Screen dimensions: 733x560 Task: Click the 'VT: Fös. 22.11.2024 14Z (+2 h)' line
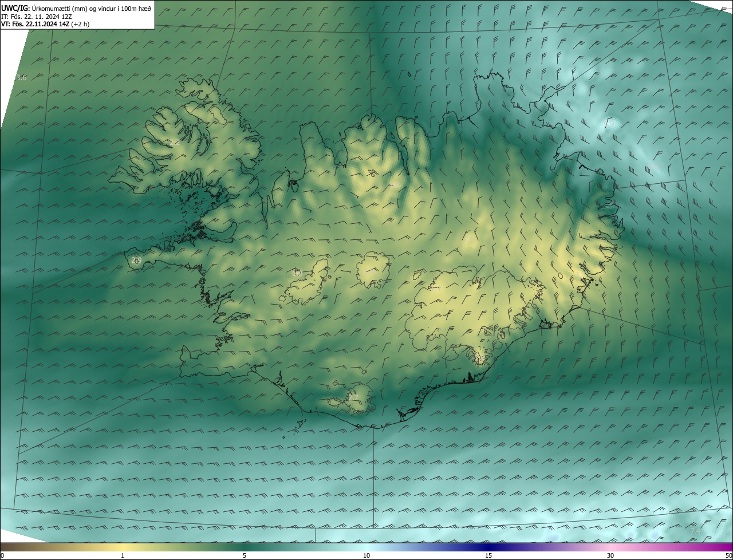45,24
